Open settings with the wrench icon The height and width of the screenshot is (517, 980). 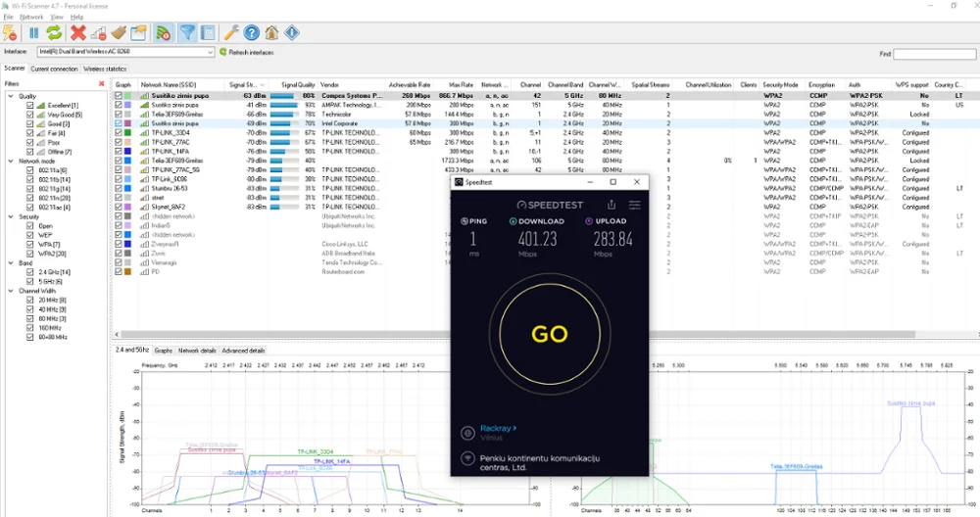231,33
